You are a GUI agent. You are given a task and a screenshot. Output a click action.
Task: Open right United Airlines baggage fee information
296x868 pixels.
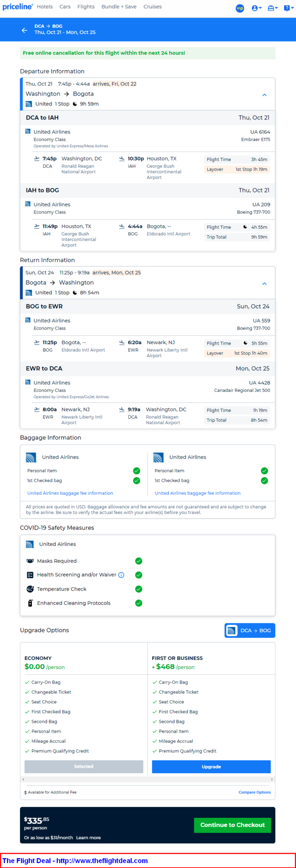[197, 493]
